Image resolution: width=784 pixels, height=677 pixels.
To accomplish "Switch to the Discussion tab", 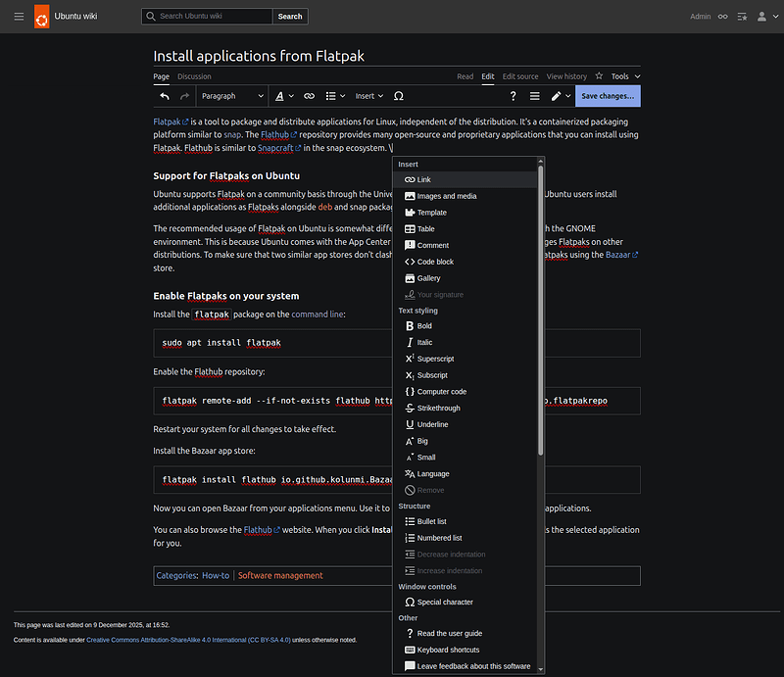I will [x=194, y=75].
